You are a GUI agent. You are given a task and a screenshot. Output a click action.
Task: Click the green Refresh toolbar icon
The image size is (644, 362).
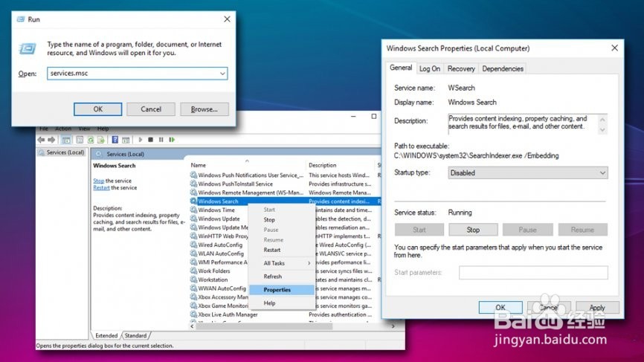91,140
